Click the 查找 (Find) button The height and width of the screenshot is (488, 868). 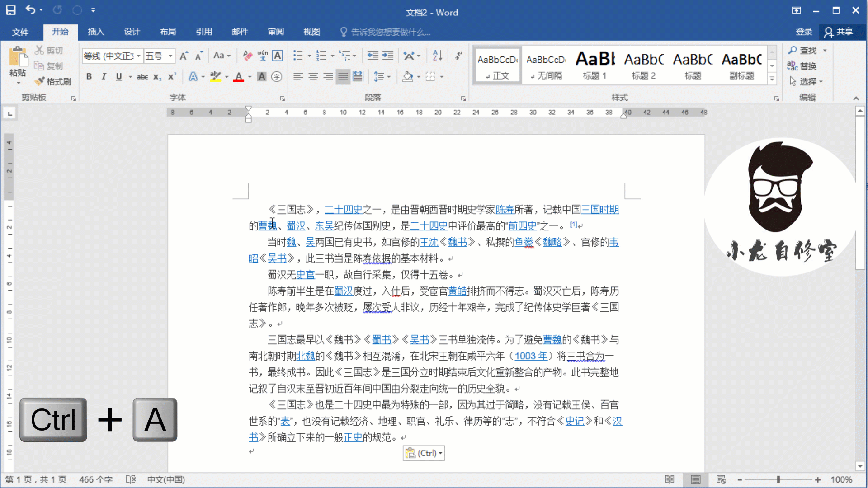[x=802, y=50]
